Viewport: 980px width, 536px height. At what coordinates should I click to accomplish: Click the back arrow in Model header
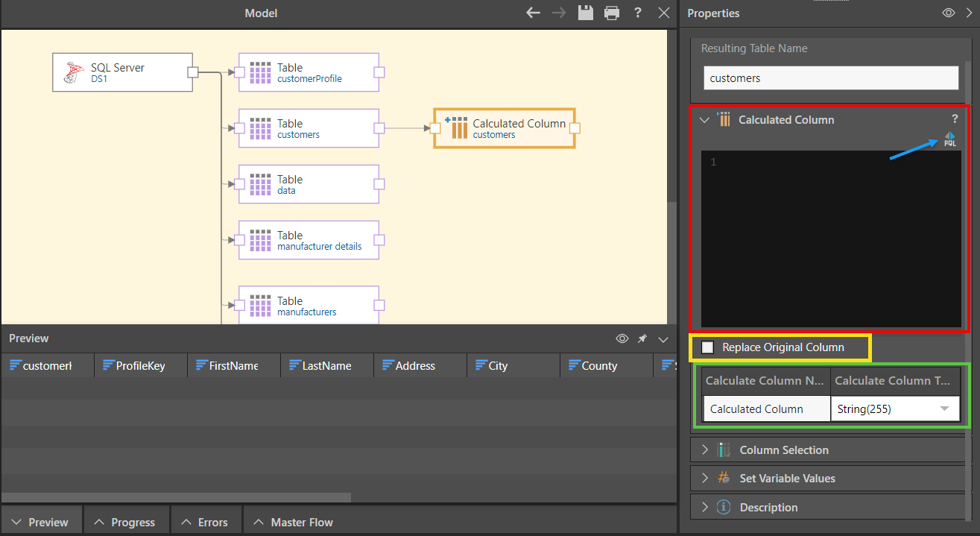tap(533, 13)
